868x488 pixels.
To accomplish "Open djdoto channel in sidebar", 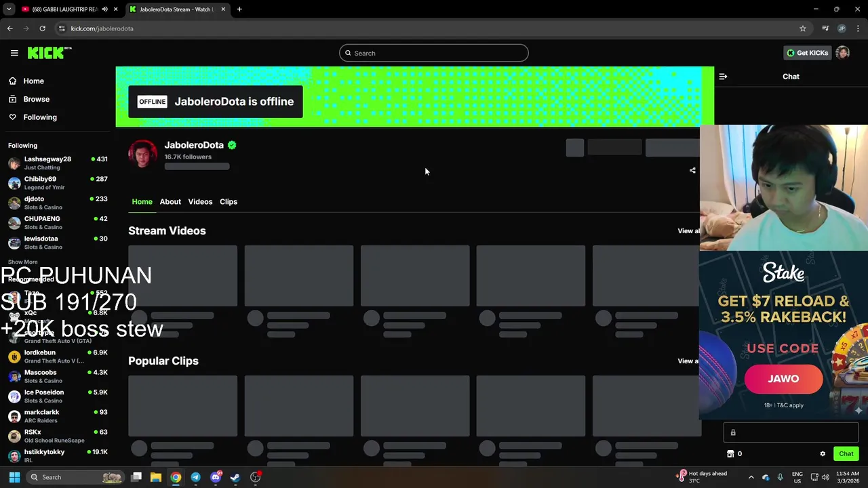I will (58, 203).
